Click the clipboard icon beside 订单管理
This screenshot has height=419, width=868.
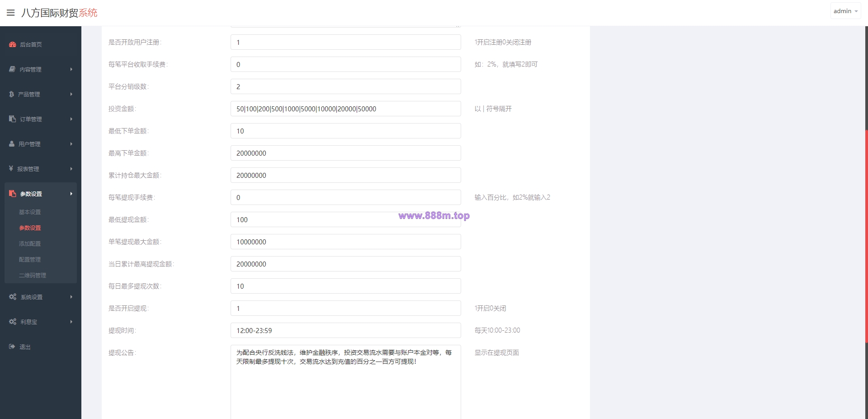coord(13,119)
